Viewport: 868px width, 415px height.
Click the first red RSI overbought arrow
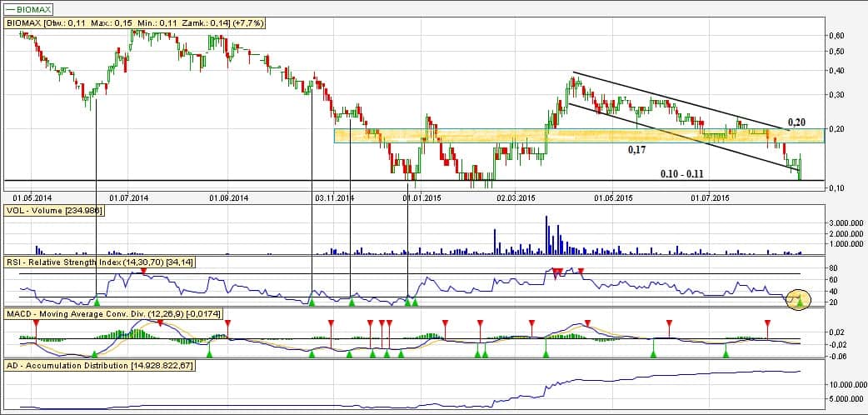(143, 272)
